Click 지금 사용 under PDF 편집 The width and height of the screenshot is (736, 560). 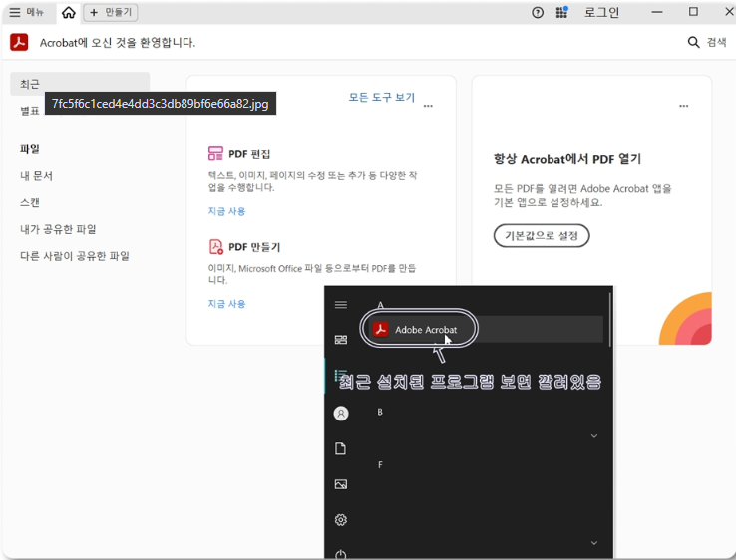226,211
